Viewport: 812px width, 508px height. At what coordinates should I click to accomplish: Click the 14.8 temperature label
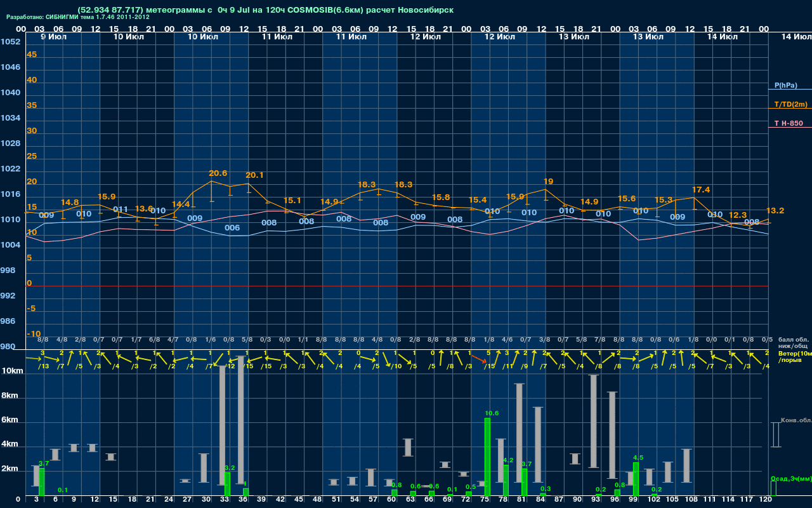tap(70, 202)
